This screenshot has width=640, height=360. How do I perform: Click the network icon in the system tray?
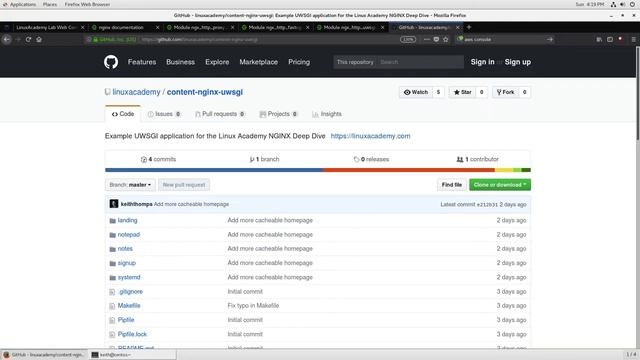613,4
